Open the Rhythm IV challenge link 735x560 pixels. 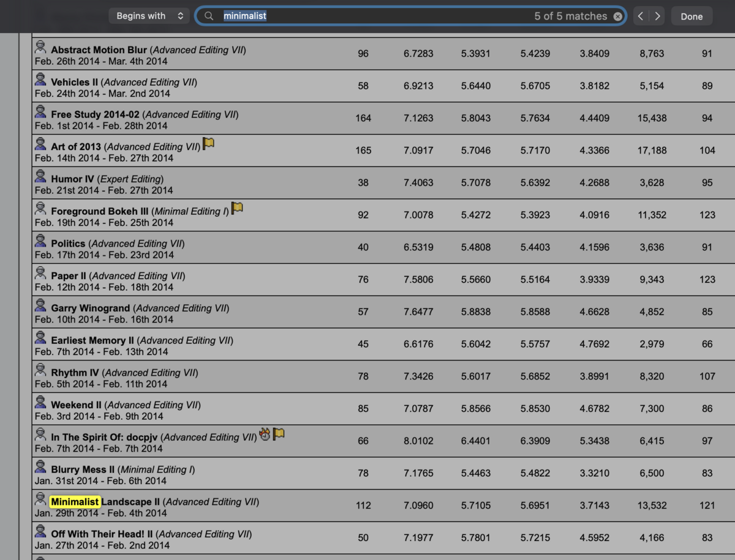(x=75, y=373)
